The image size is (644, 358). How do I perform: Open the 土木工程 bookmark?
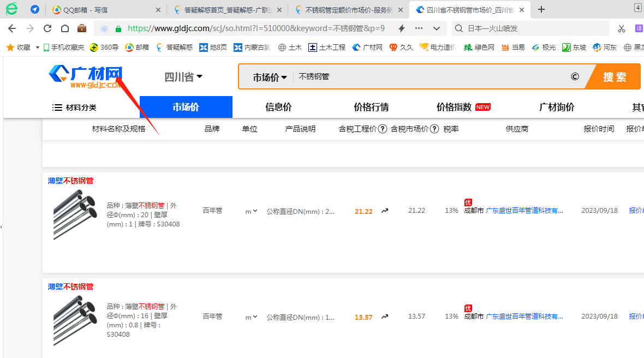(327, 47)
